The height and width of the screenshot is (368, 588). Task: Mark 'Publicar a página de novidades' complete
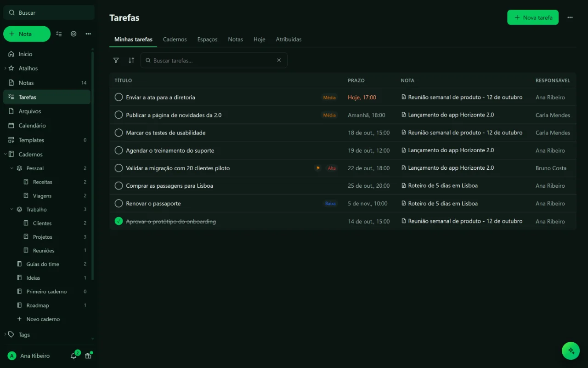coord(119,115)
